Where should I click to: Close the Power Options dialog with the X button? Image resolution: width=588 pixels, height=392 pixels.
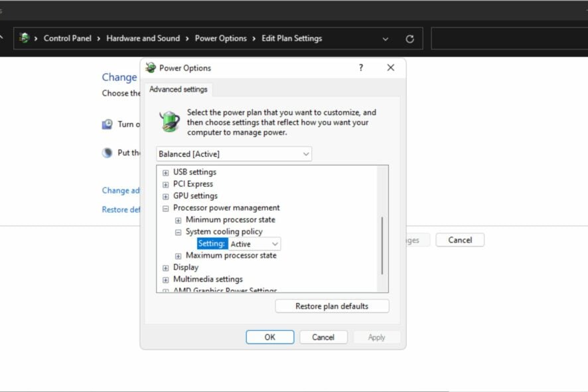pyautogui.click(x=390, y=68)
